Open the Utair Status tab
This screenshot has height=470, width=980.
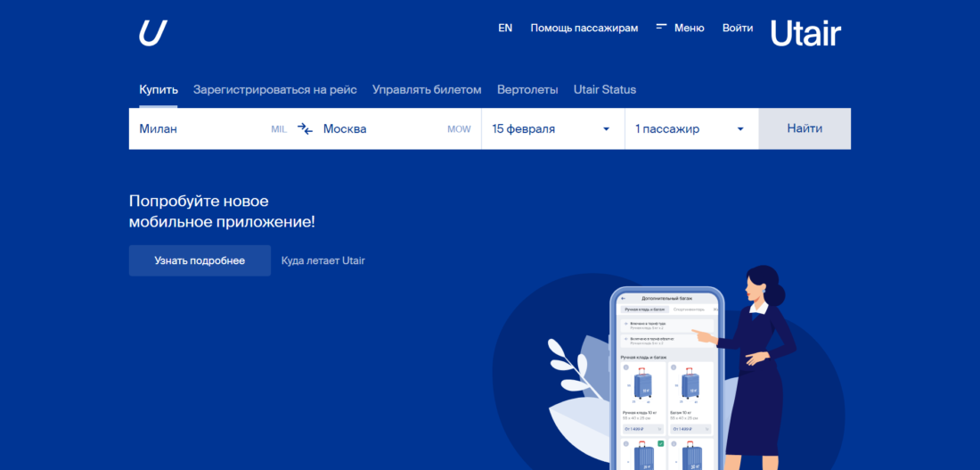(604, 89)
